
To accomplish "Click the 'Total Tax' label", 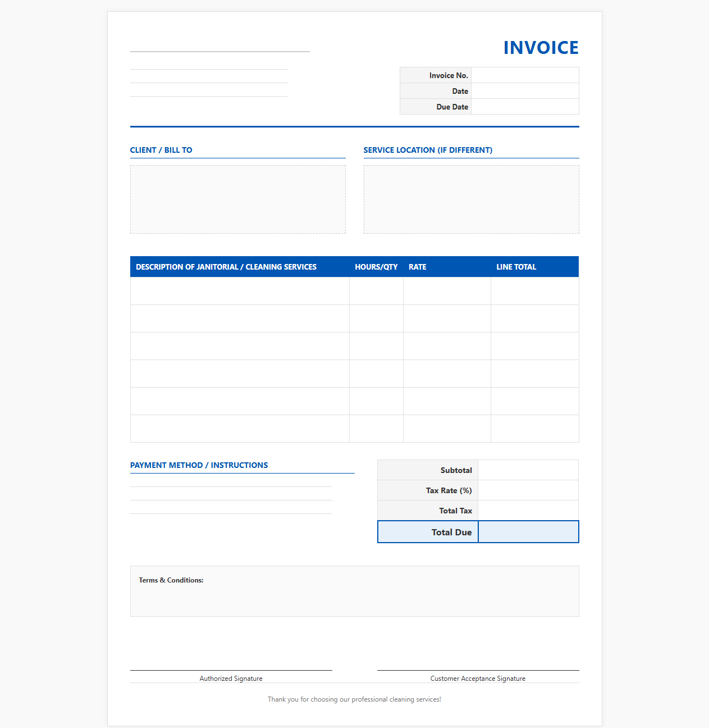I will (x=456, y=511).
